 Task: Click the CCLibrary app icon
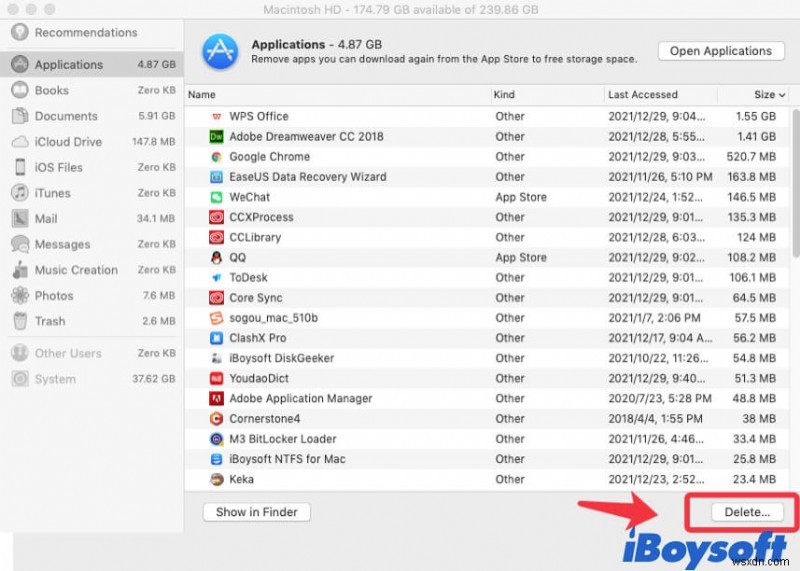coord(216,237)
